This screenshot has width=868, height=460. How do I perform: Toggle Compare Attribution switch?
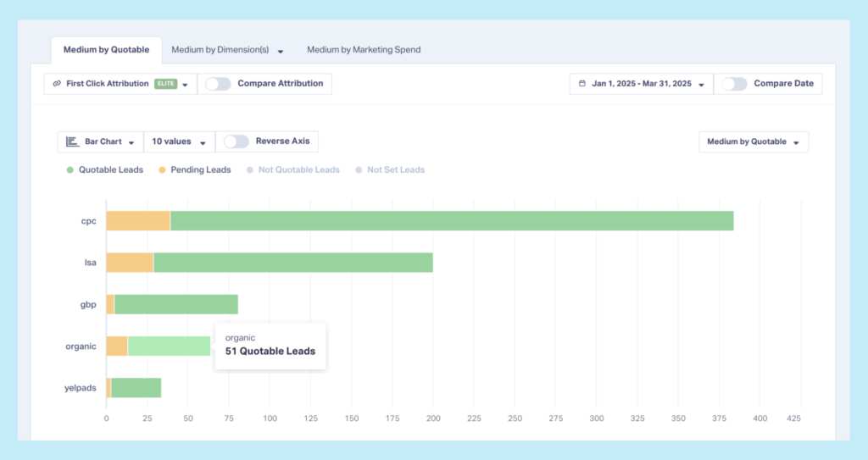(218, 84)
